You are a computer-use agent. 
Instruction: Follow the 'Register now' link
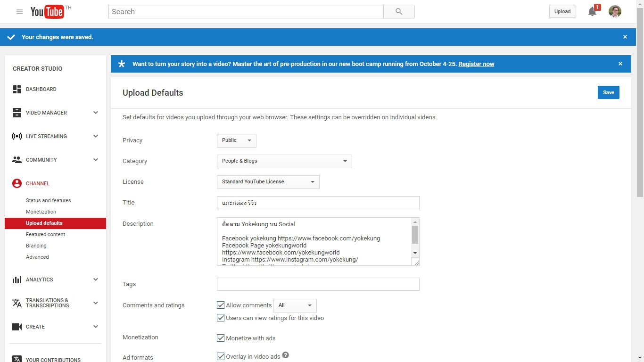point(476,64)
